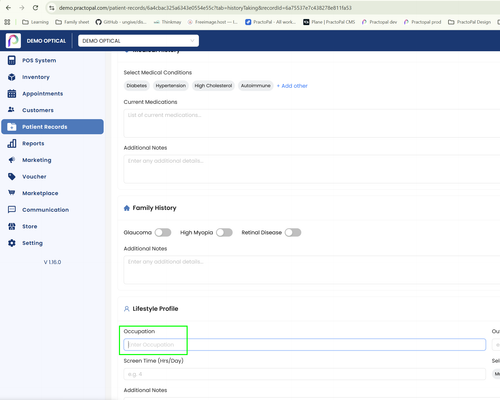The height and width of the screenshot is (400, 500).
Task: Click the Lifestyle Profile person icon
Action: (127, 309)
